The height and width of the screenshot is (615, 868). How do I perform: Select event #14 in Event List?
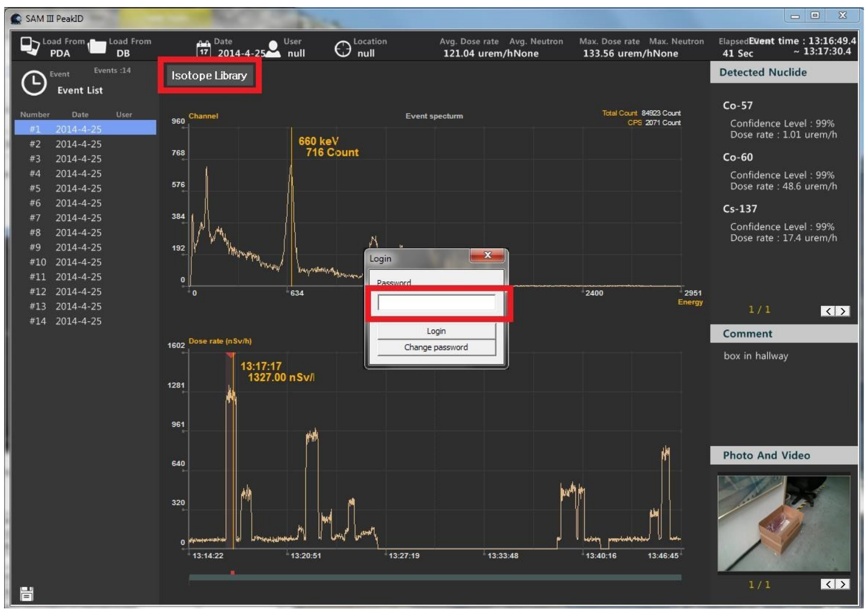tap(85, 321)
